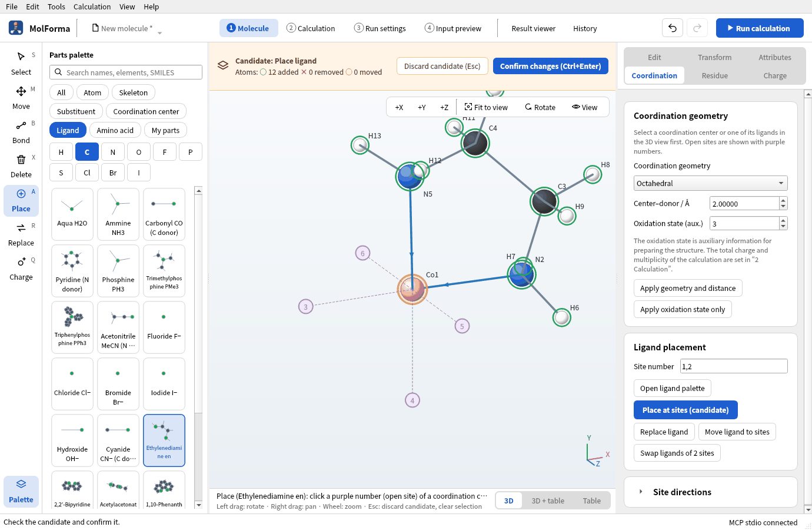
Task: Toggle the Coordination center filter chip
Action: pos(146,111)
